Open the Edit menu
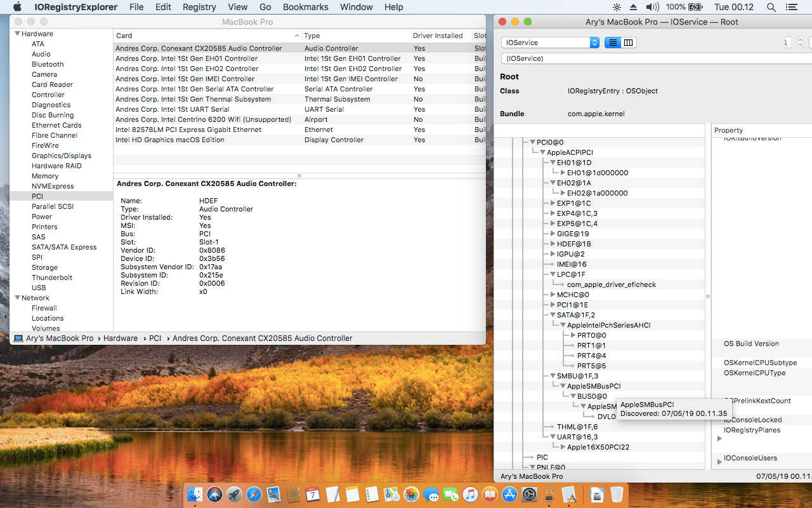The width and height of the screenshot is (812, 508). (x=163, y=7)
